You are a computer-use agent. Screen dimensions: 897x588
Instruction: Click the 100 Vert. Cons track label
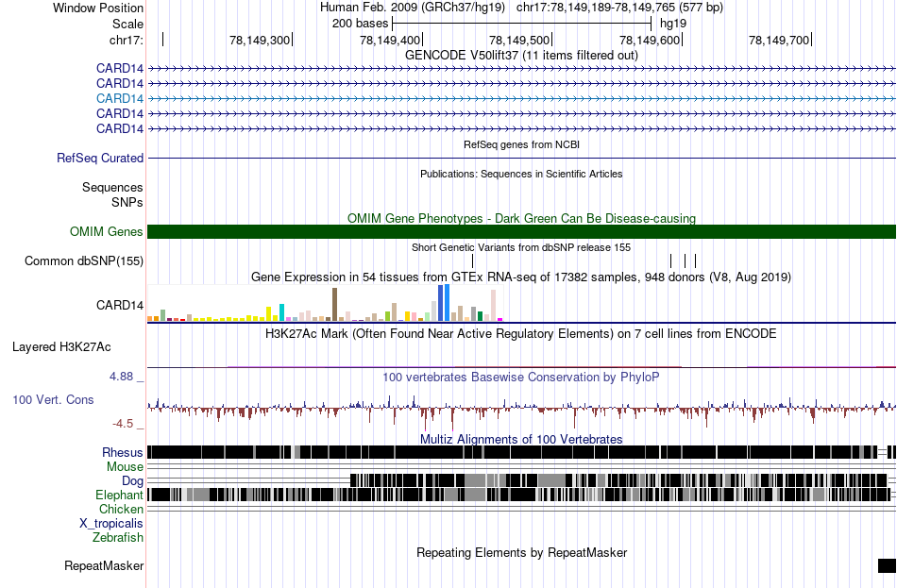coord(53,400)
